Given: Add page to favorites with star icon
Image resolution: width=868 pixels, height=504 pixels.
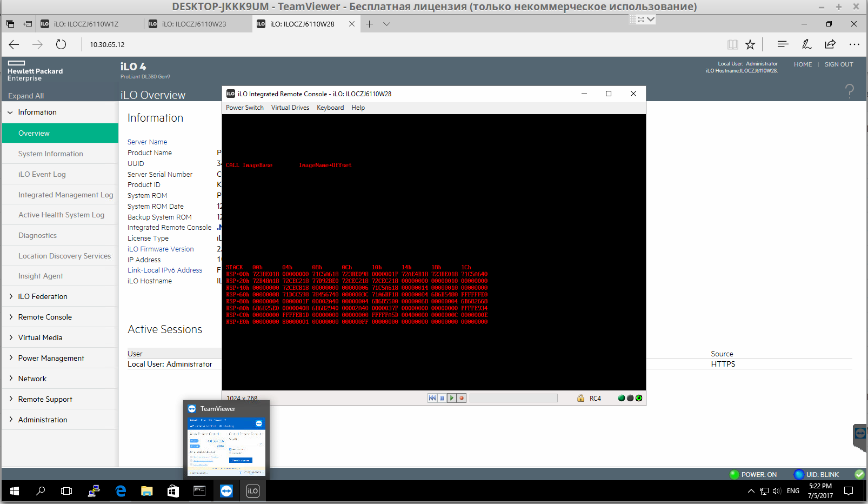Looking at the screenshot, I should click(x=750, y=44).
